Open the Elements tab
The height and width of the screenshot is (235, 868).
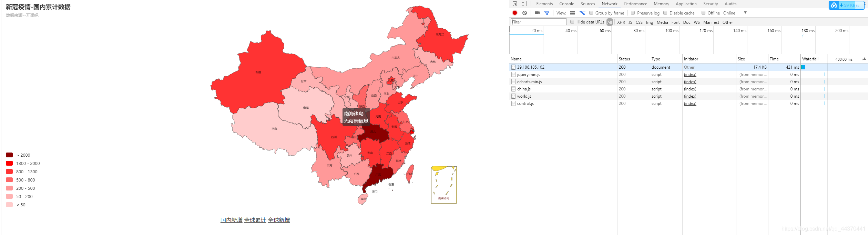click(x=544, y=4)
